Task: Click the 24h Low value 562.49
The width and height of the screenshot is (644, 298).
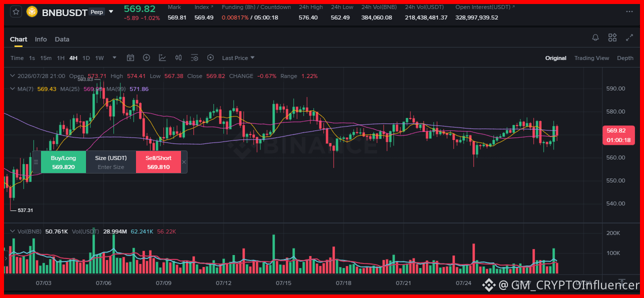Action: tap(340, 17)
